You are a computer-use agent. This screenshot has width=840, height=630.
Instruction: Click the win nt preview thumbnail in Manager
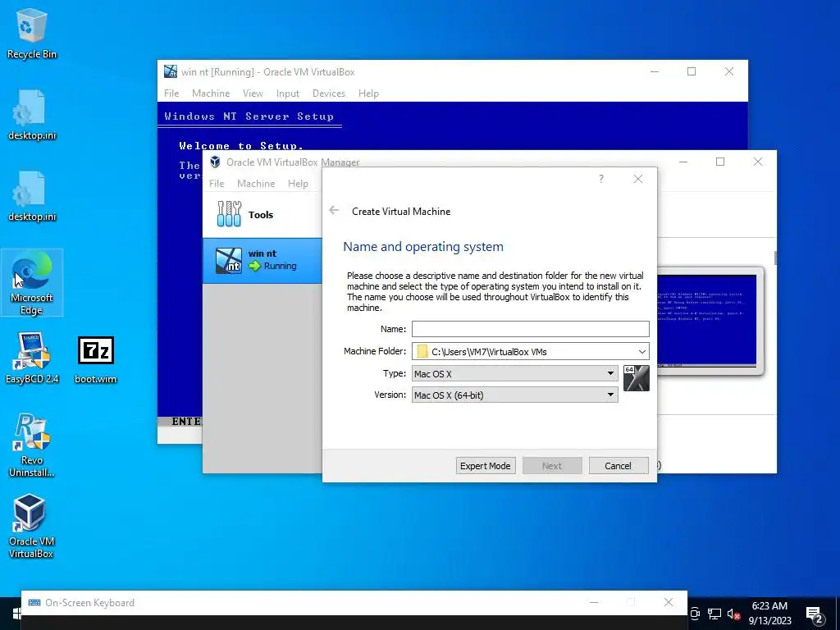(708, 321)
